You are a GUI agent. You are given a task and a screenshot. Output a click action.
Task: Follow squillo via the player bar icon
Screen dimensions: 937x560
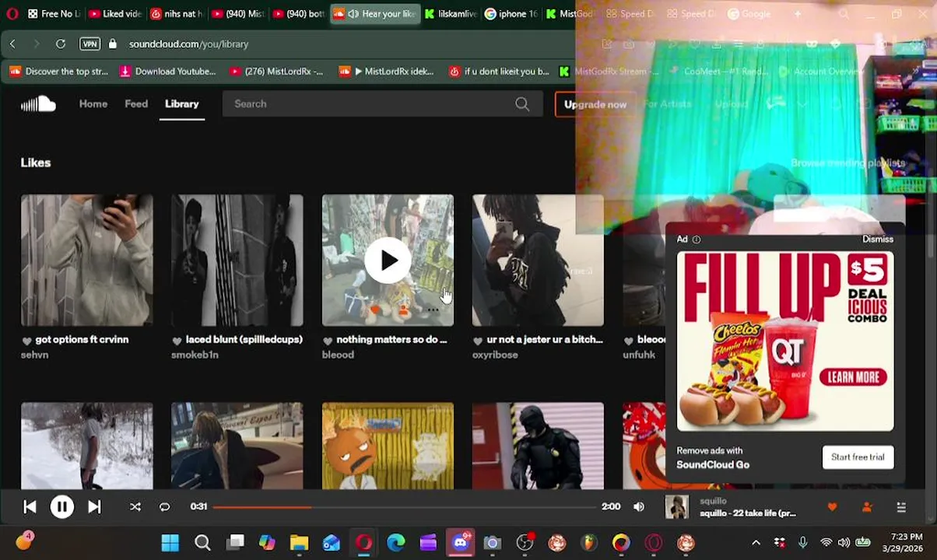[x=867, y=507]
